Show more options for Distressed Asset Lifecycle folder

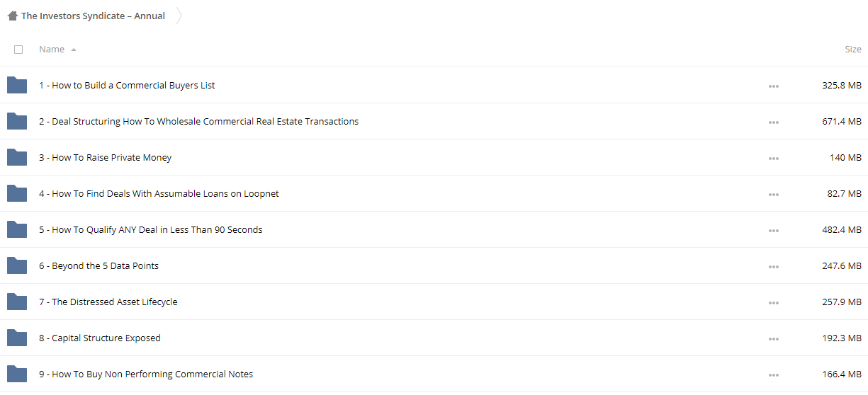point(773,303)
